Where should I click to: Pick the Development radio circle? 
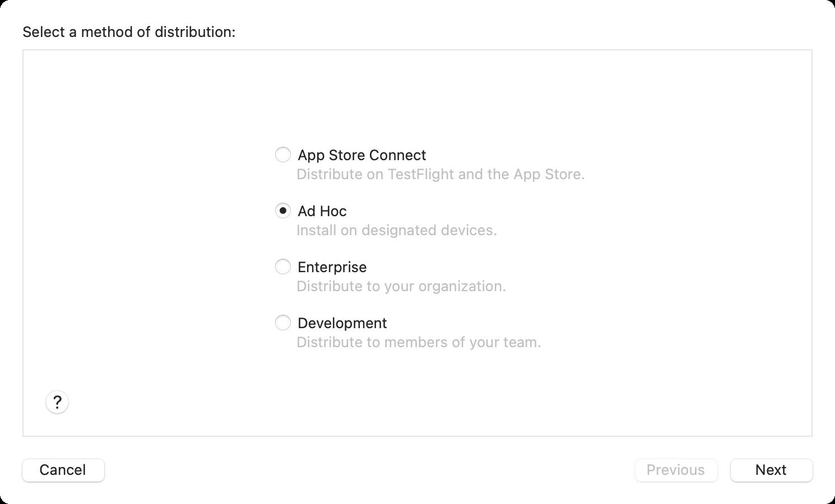coord(283,323)
